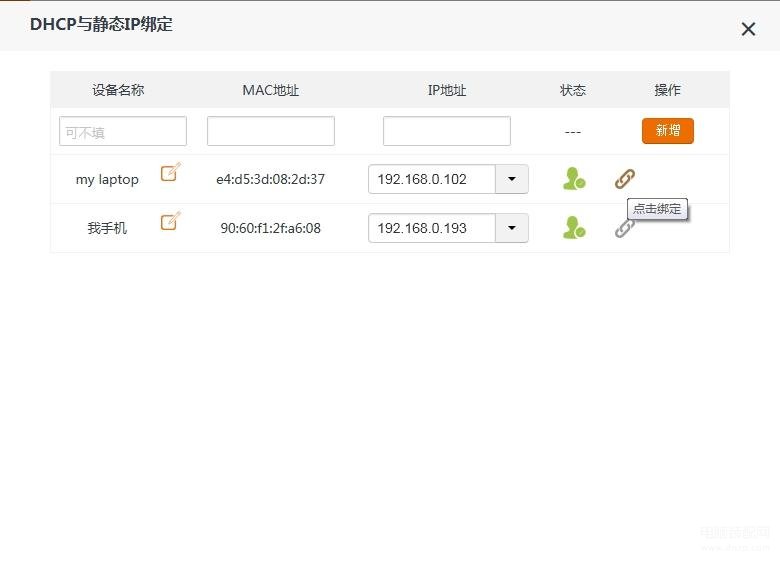The width and height of the screenshot is (780, 561).
Task: Focus the empty MAC地址 input field
Action: 271,131
